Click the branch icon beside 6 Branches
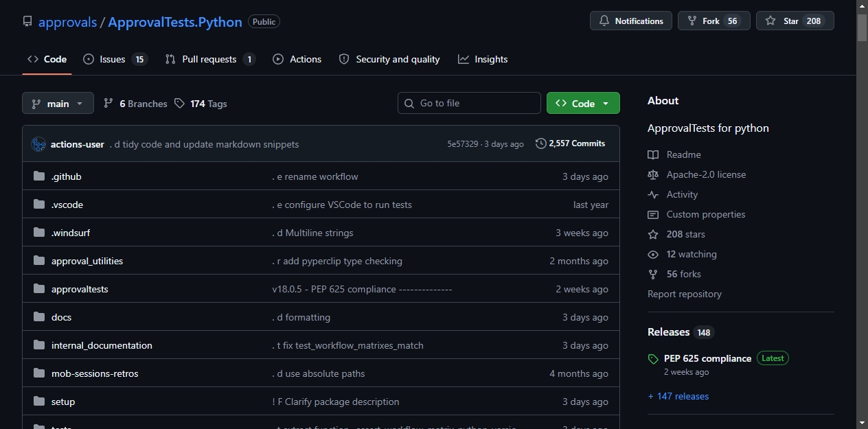 tap(108, 104)
